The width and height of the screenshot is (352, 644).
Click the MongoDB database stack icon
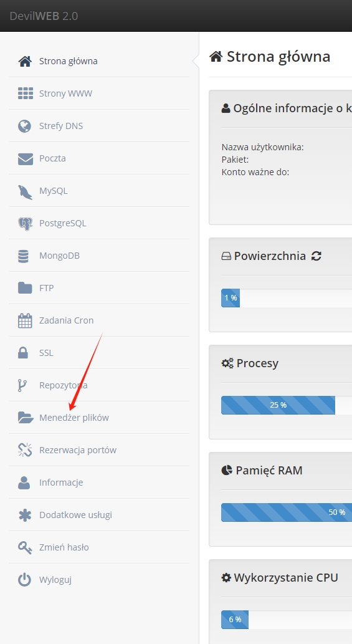(x=24, y=256)
